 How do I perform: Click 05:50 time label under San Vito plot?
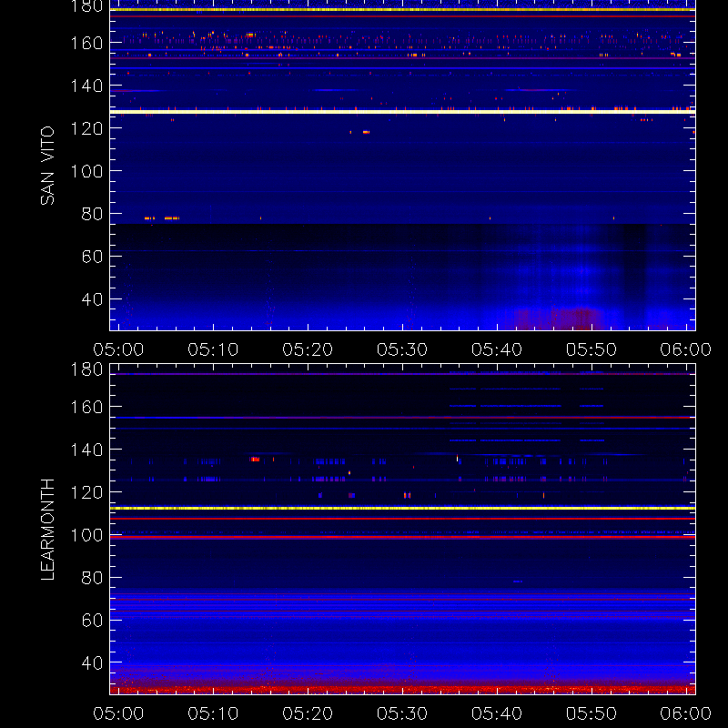pyautogui.click(x=591, y=349)
